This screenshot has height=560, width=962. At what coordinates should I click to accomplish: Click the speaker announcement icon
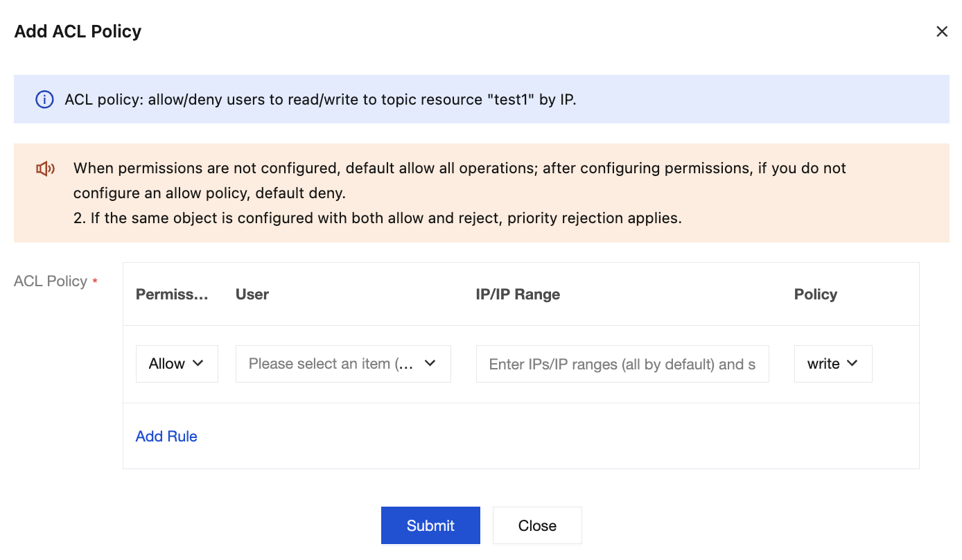(x=45, y=168)
